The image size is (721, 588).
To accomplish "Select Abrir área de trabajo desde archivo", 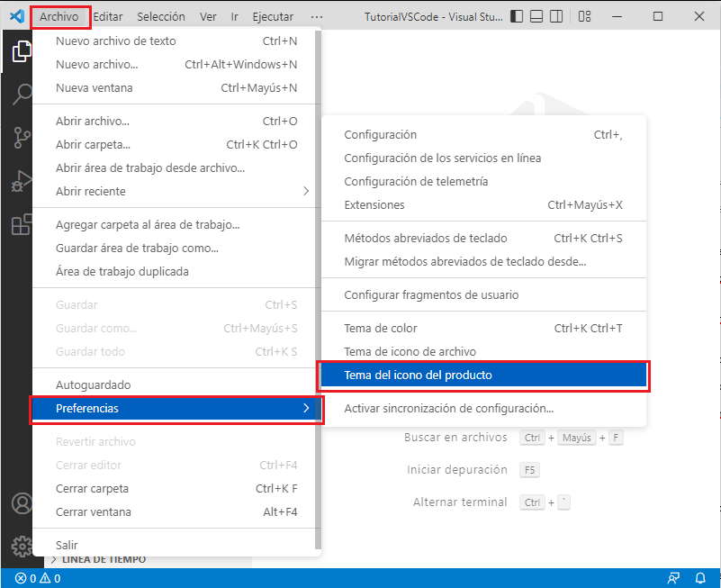I will [x=176, y=167].
